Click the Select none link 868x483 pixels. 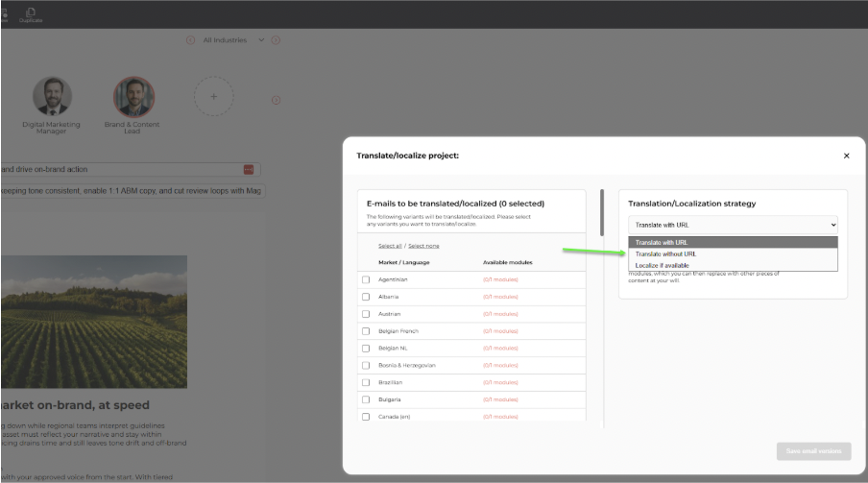(x=423, y=246)
